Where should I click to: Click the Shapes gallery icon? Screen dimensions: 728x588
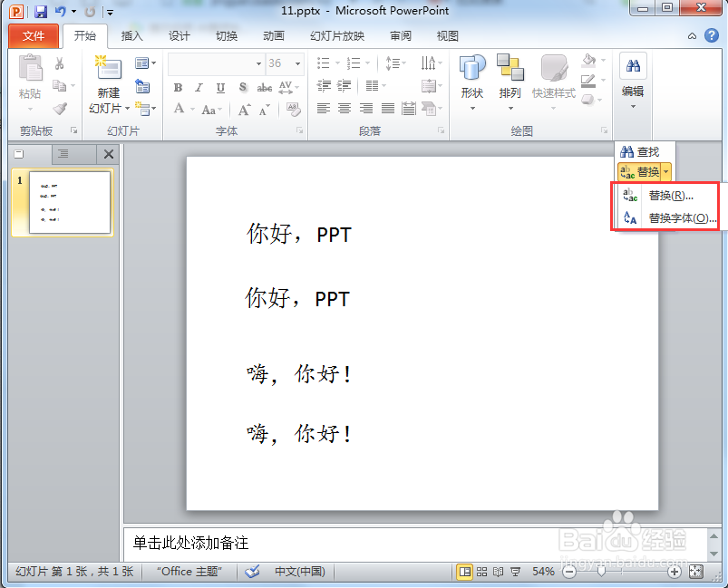472,67
